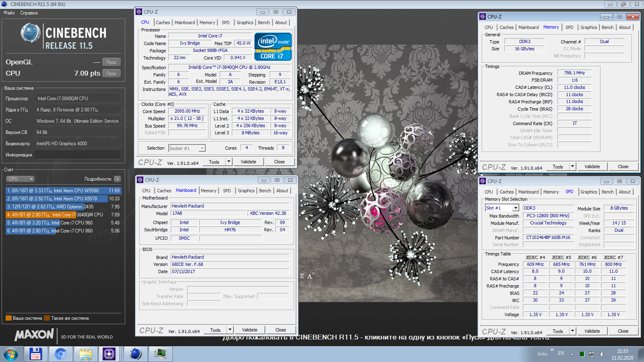Open Tools dropdown arrow in the Memory CPU-Z window
Viewport: 644px width, 362px height.
pyautogui.click(x=573, y=167)
